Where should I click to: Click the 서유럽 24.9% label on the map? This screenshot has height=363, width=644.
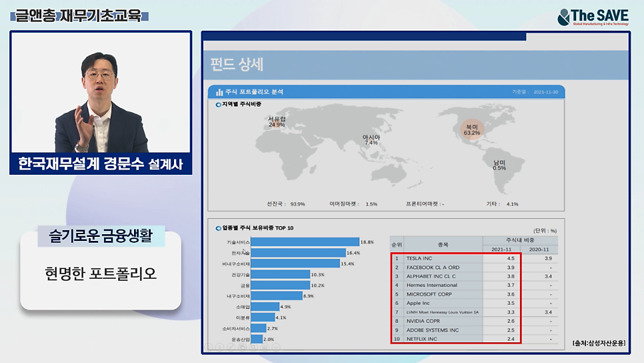pyautogui.click(x=277, y=121)
